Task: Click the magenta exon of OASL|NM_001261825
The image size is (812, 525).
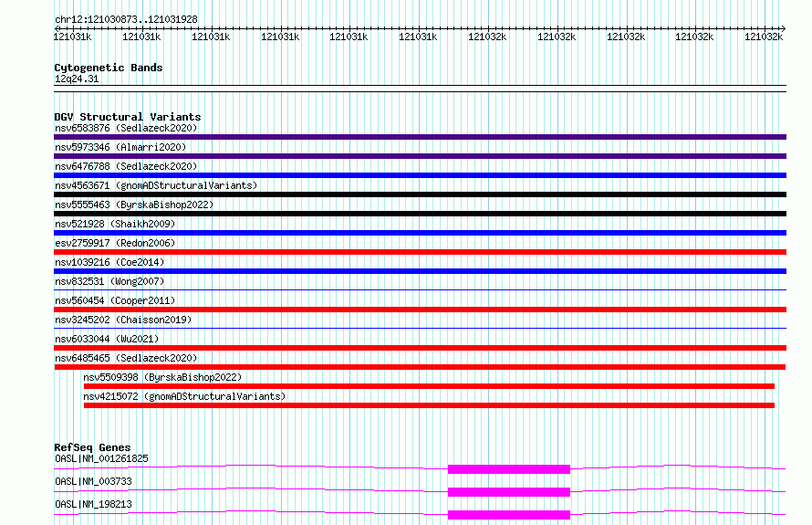Action: 509,469
